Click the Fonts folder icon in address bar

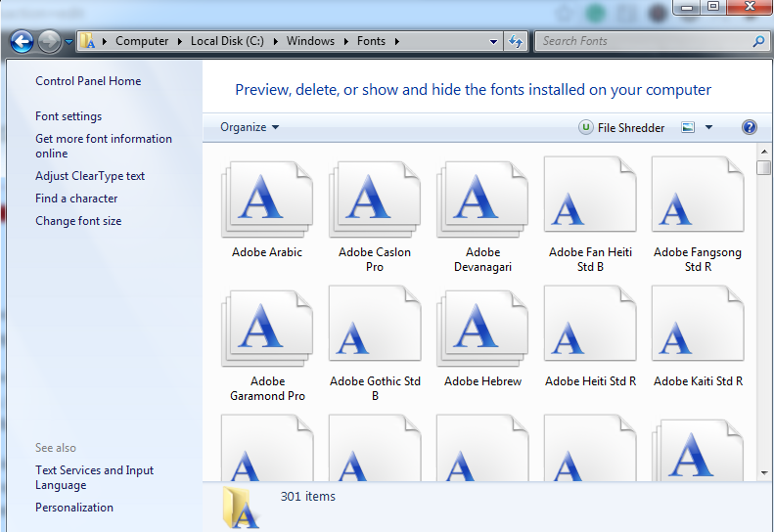click(87, 41)
